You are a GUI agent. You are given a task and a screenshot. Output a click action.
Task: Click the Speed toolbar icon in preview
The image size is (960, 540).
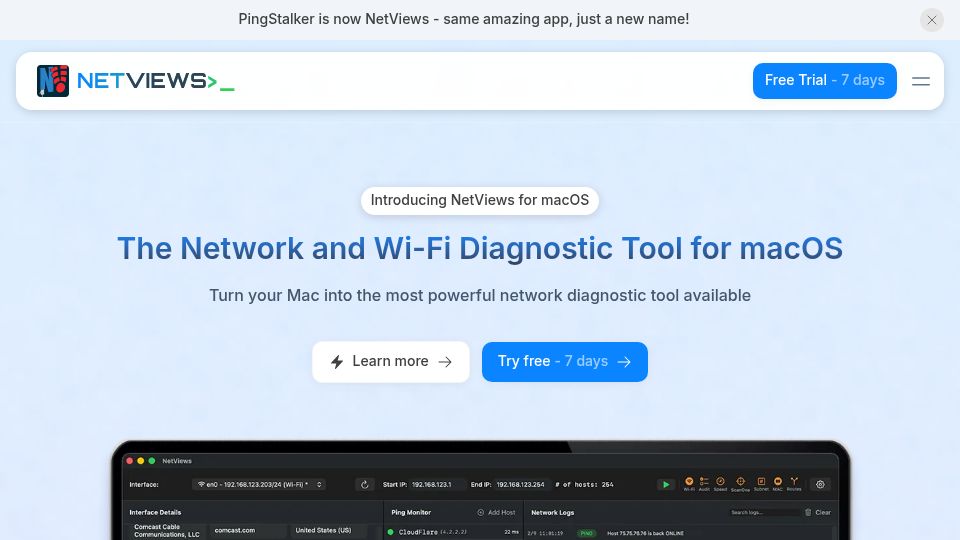[720, 484]
